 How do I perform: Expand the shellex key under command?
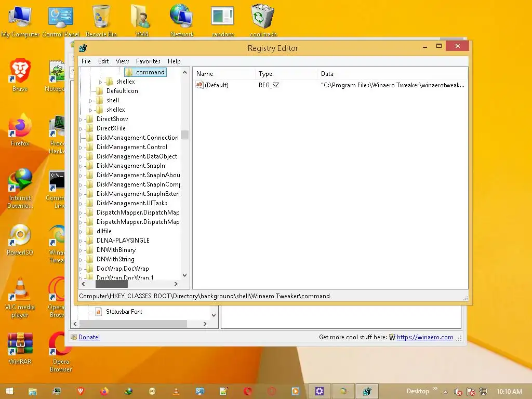[100, 82]
